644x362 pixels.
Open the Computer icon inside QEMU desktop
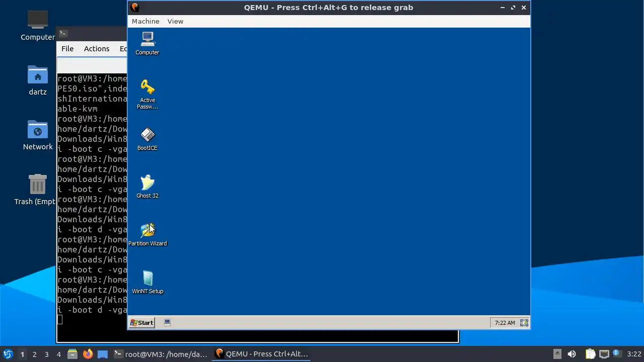[147, 43]
